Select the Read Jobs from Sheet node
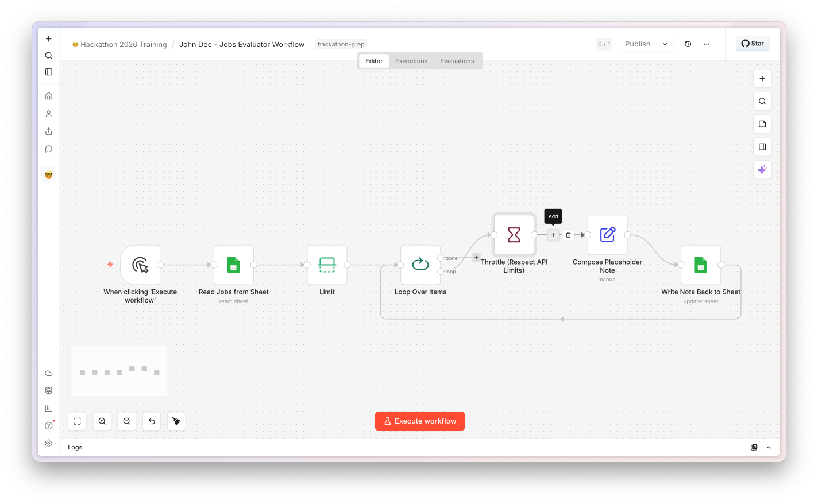 click(234, 265)
